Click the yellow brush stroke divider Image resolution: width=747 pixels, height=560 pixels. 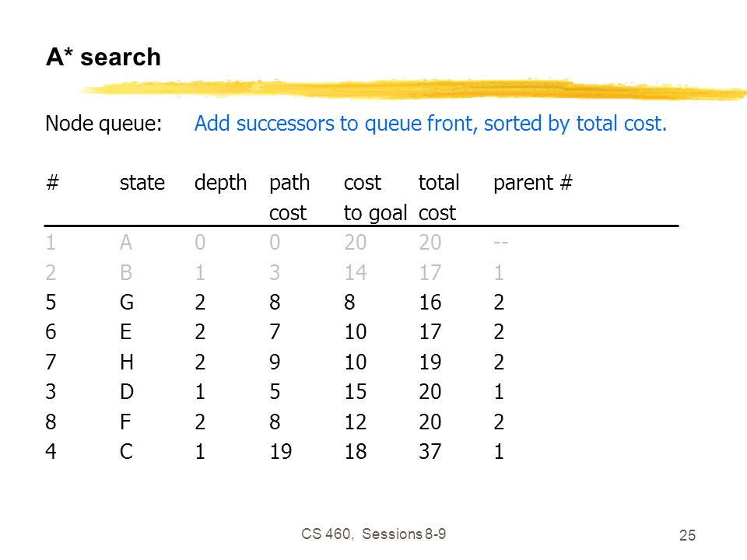click(x=412, y=89)
